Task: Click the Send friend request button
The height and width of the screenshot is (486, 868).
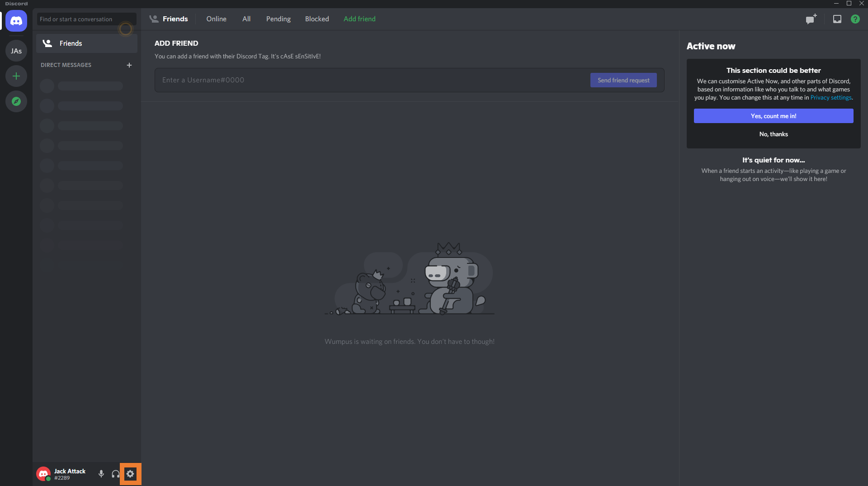Action: point(623,80)
